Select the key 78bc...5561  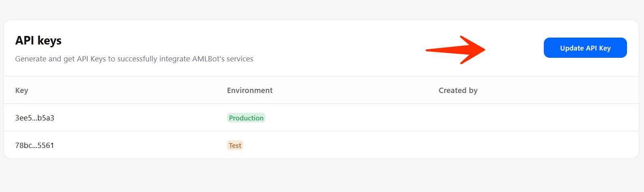click(35, 146)
